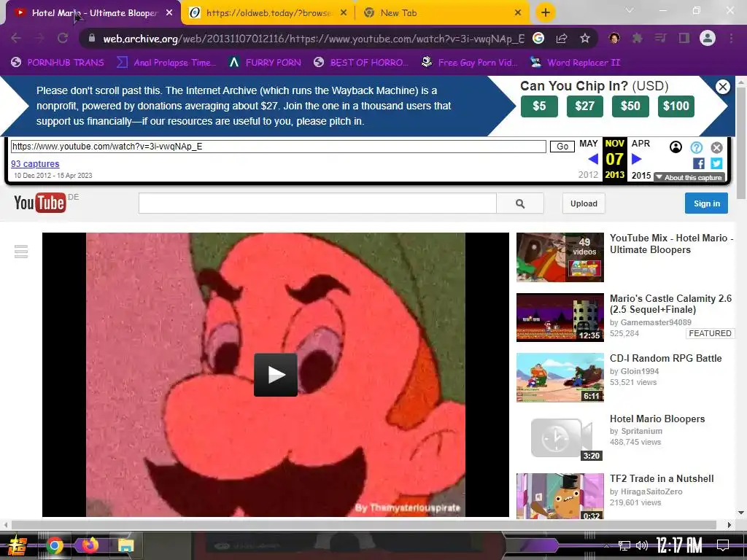Click the YouTube search magnifier button
747x560 pixels.
point(520,203)
